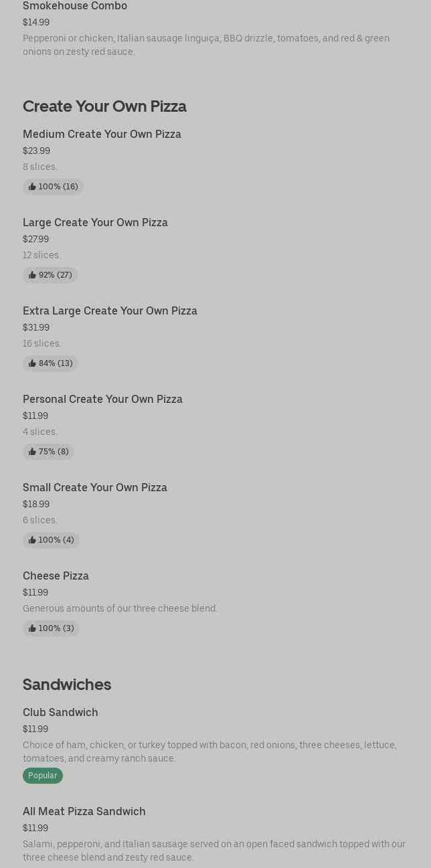Click the Popular badge on Club Sandwich

[43, 776]
